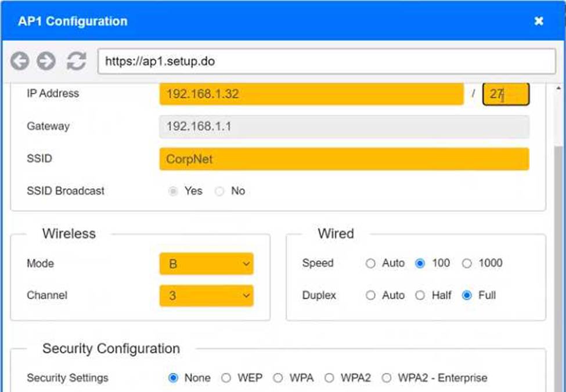Click the browser back arrow icon

click(20, 61)
